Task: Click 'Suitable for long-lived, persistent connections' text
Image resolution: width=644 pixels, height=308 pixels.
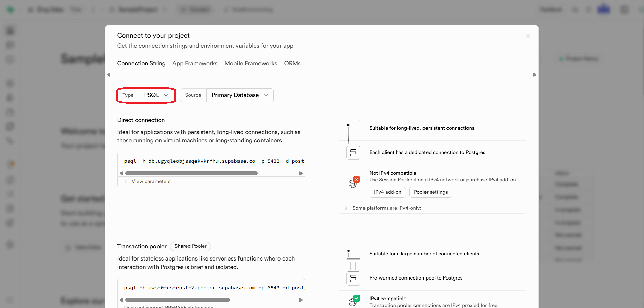Action: (x=422, y=128)
